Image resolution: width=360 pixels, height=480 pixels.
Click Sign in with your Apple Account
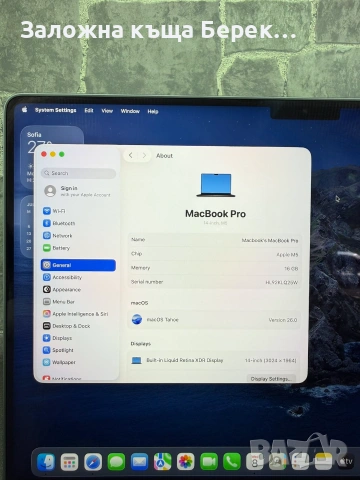click(x=78, y=191)
